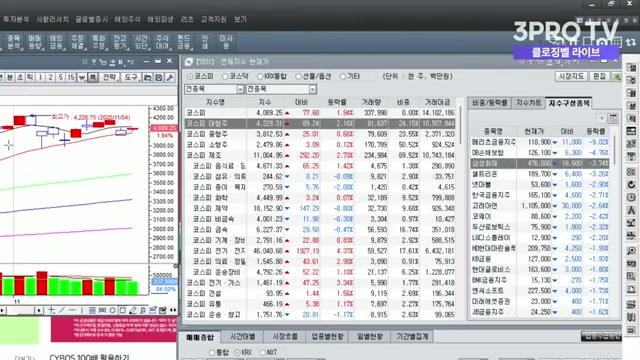
Task: Switch to 비중/등락률 tab
Action: 490,103
